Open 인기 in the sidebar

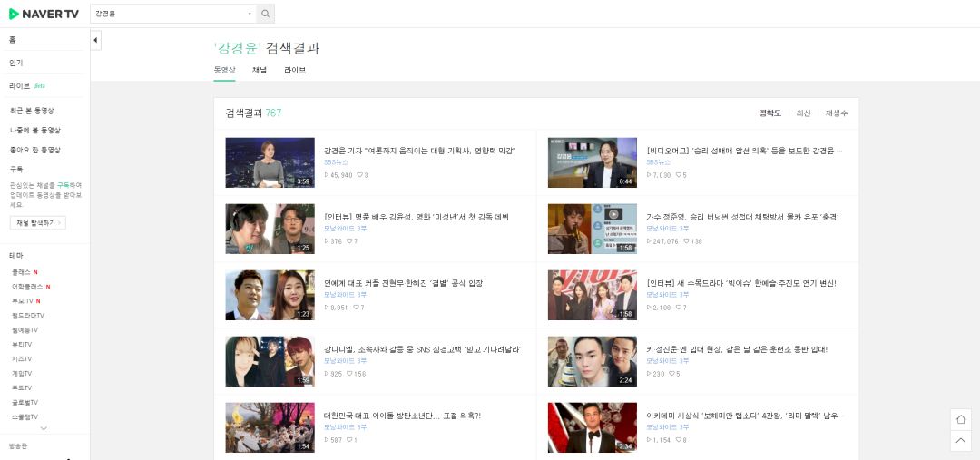coord(16,64)
